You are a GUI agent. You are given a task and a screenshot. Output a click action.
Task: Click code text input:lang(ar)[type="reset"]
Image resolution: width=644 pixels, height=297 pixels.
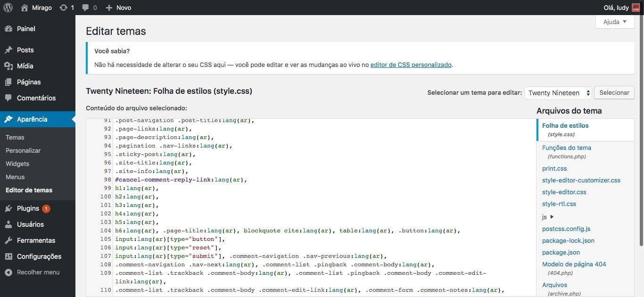point(168,247)
